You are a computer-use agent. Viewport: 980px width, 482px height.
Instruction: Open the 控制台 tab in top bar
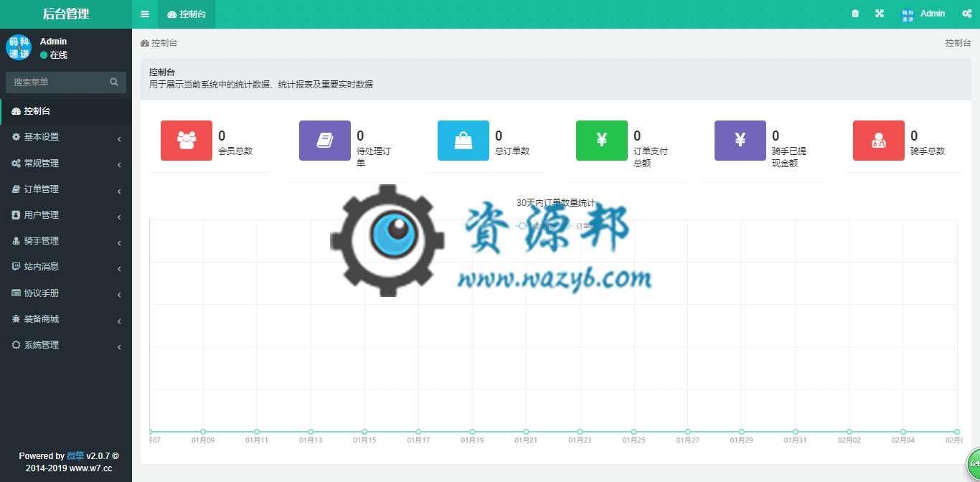click(187, 14)
